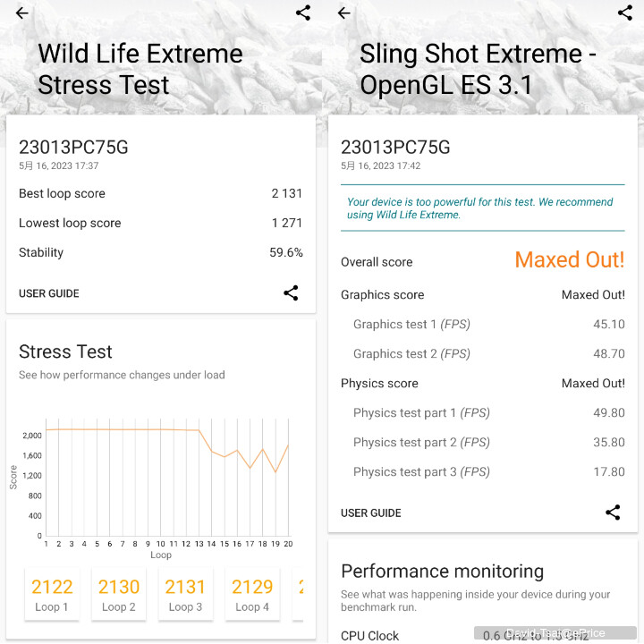Select the Loop 4 score tile

(x=252, y=594)
